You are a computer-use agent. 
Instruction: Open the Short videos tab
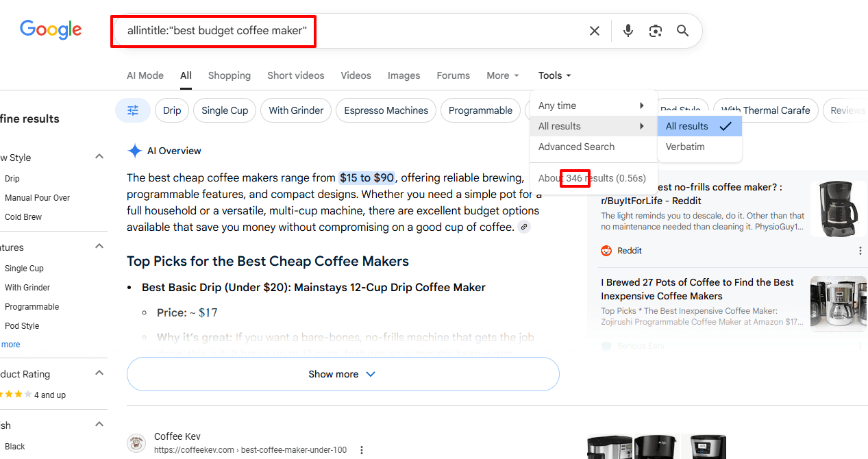296,75
